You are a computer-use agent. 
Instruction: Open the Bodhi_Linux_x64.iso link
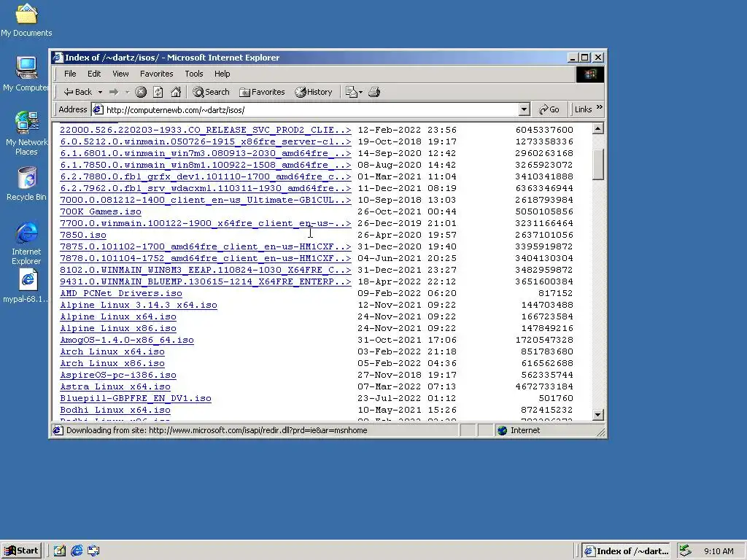tap(115, 410)
